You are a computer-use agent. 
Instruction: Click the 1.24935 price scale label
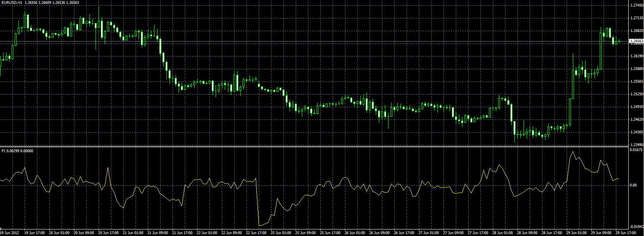(637, 107)
